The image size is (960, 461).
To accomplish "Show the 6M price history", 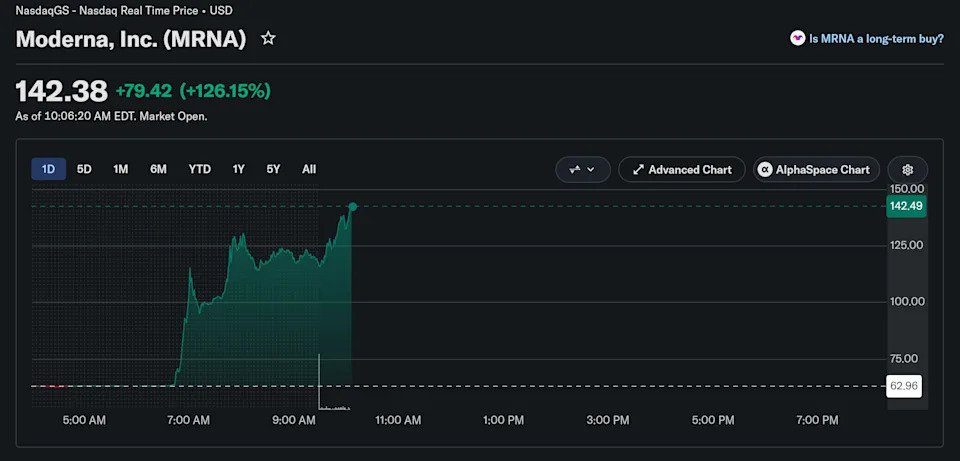I will point(158,169).
